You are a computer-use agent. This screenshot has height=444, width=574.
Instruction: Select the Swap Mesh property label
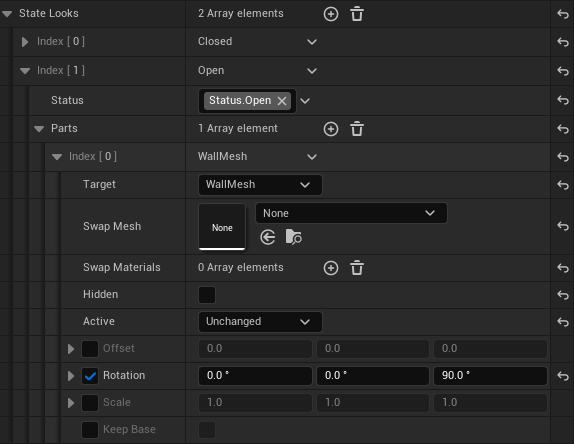112,226
